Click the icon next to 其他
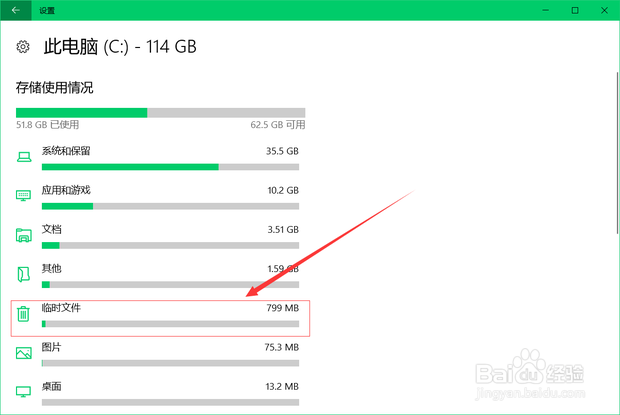The width and height of the screenshot is (620, 415). (24, 274)
